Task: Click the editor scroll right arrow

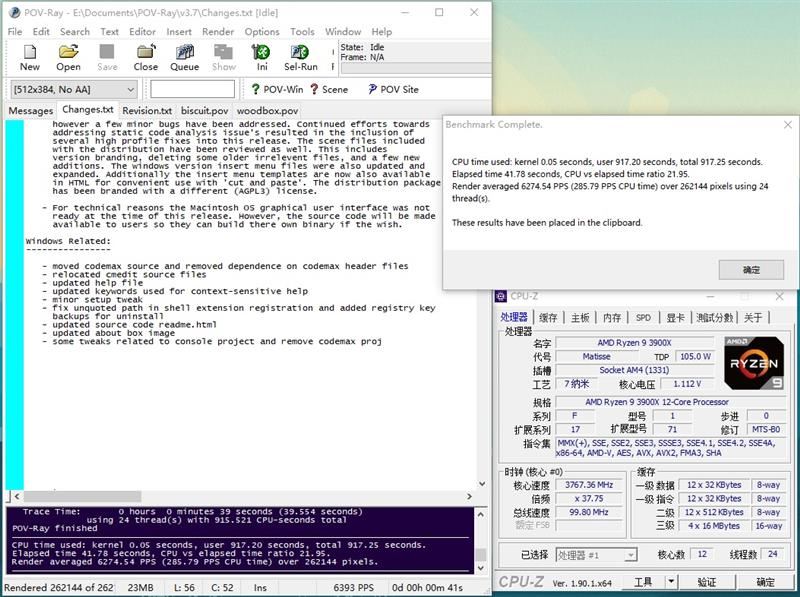Action: [x=469, y=496]
